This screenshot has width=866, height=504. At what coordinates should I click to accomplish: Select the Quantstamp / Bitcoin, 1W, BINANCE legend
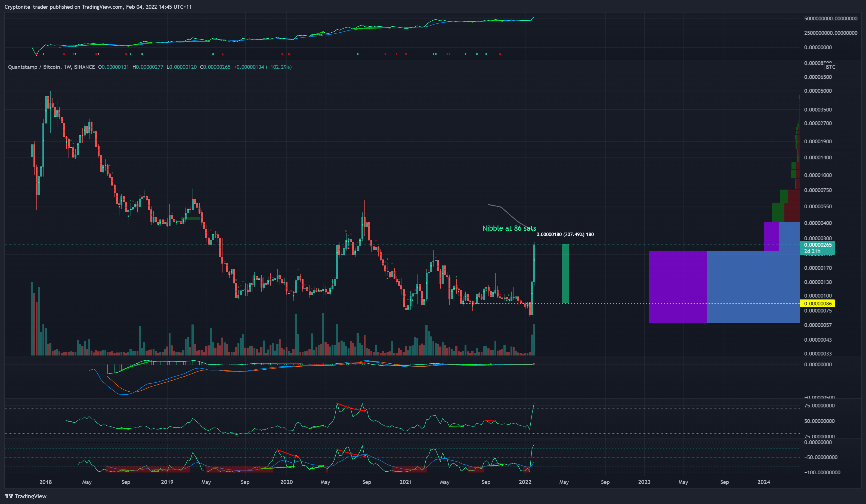click(52, 67)
